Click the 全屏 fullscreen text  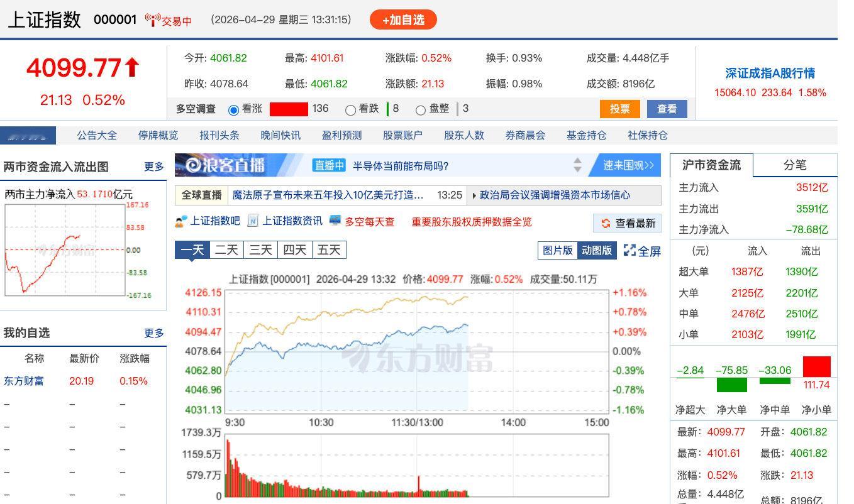point(650,251)
